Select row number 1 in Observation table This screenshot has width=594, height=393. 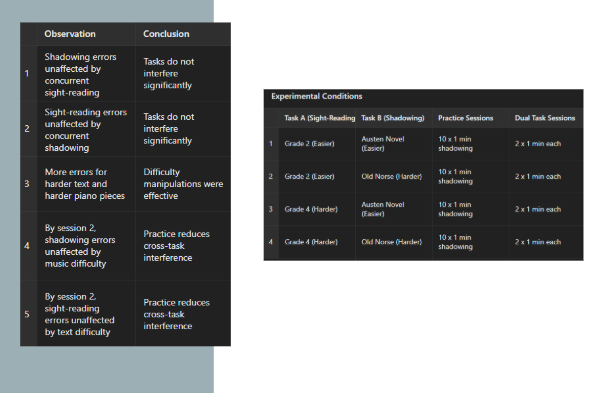[x=27, y=74]
